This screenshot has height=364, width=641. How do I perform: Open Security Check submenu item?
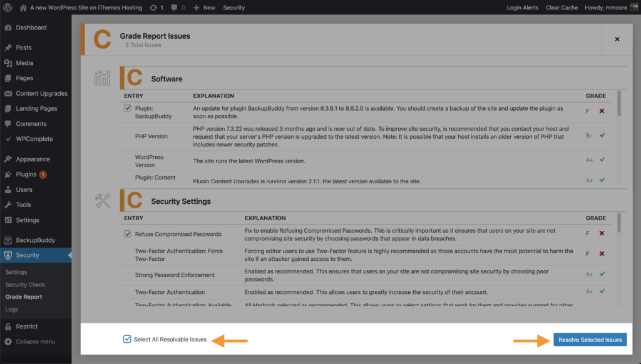[25, 285]
